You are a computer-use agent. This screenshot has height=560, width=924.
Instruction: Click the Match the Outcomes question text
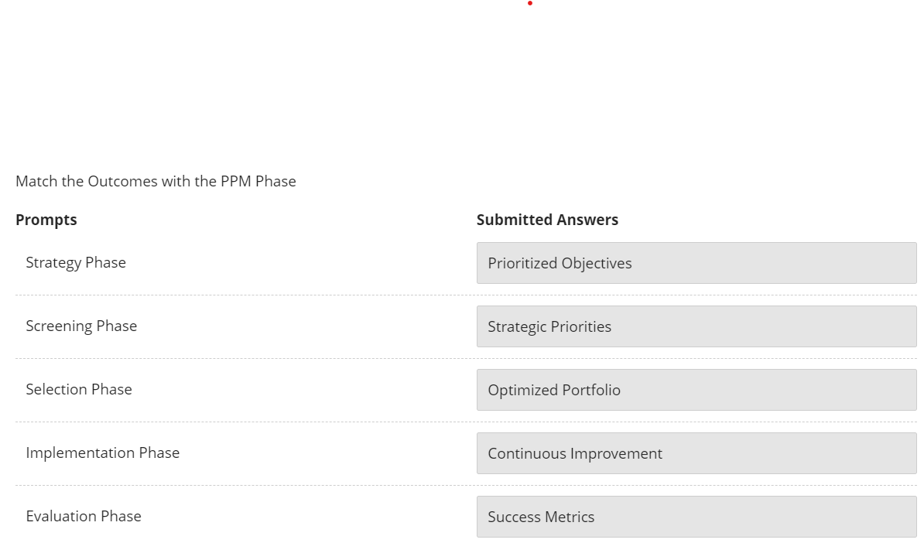(156, 181)
